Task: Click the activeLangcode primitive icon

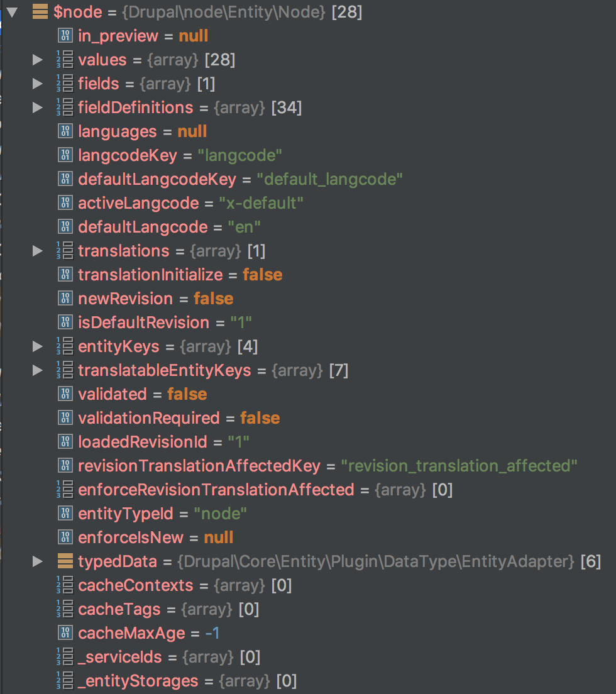Action: [65, 203]
